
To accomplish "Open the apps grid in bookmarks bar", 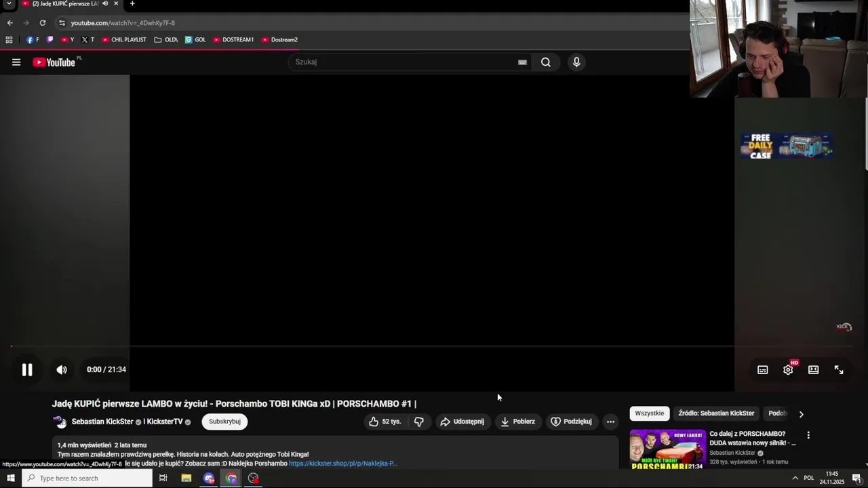I will pyautogui.click(x=9, y=40).
